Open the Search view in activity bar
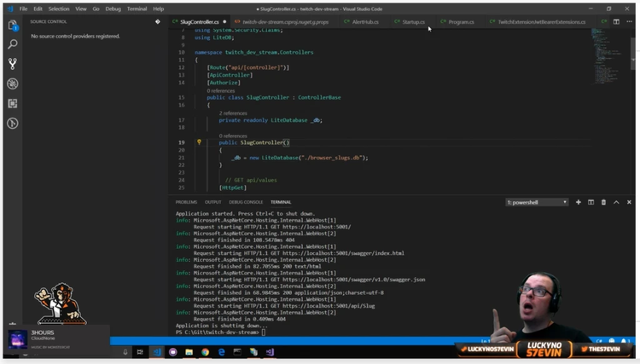 [x=12, y=43]
